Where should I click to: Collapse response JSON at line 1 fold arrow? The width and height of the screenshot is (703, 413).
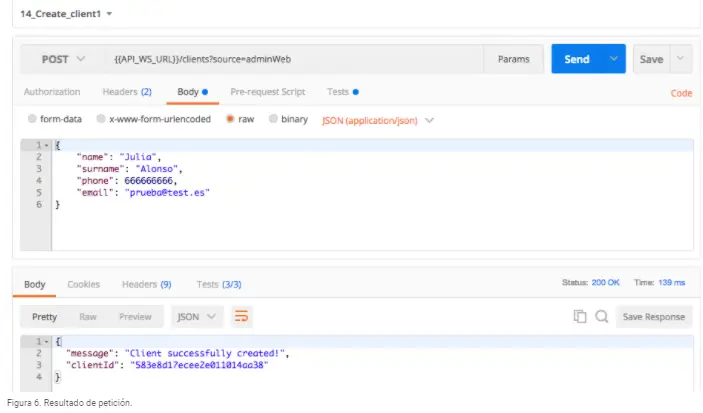click(x=47, y=342)
